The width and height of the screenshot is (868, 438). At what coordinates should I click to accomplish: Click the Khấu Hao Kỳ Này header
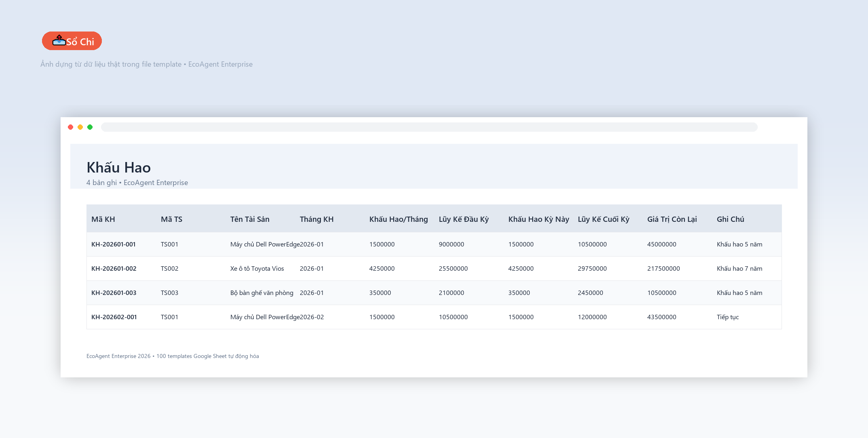539,219
